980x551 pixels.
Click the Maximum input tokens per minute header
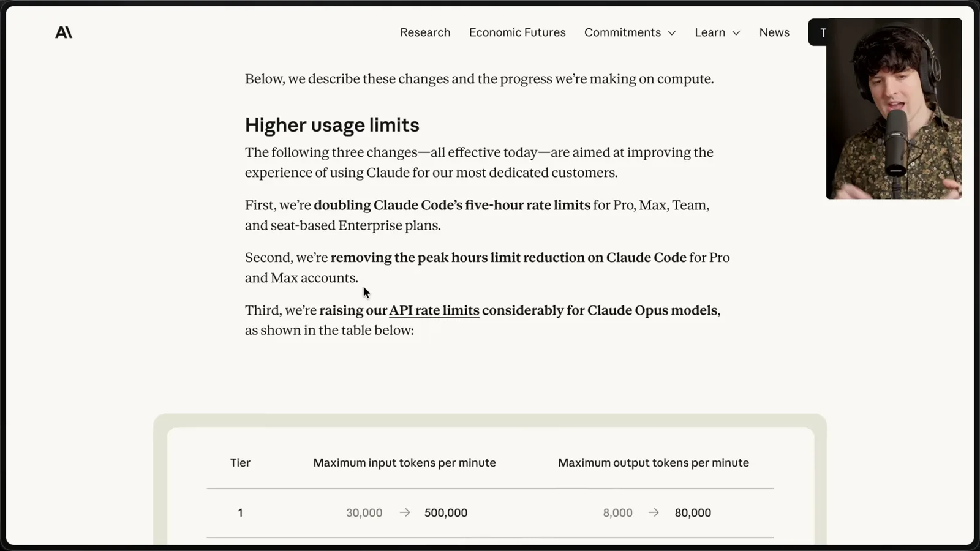click(405, 463)
